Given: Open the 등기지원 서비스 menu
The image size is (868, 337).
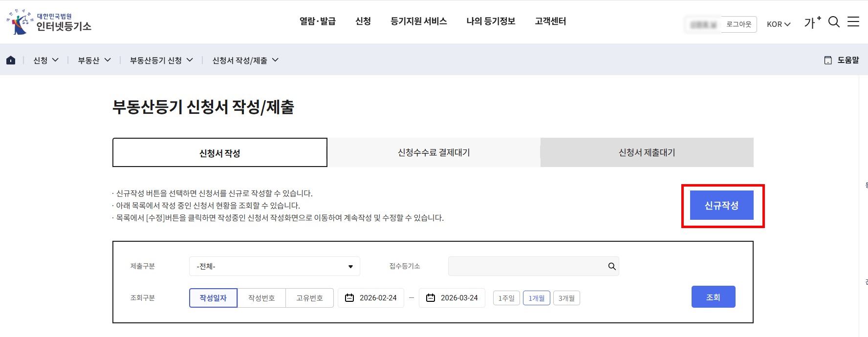Looking at the screenshot, I should coord(418,21).
